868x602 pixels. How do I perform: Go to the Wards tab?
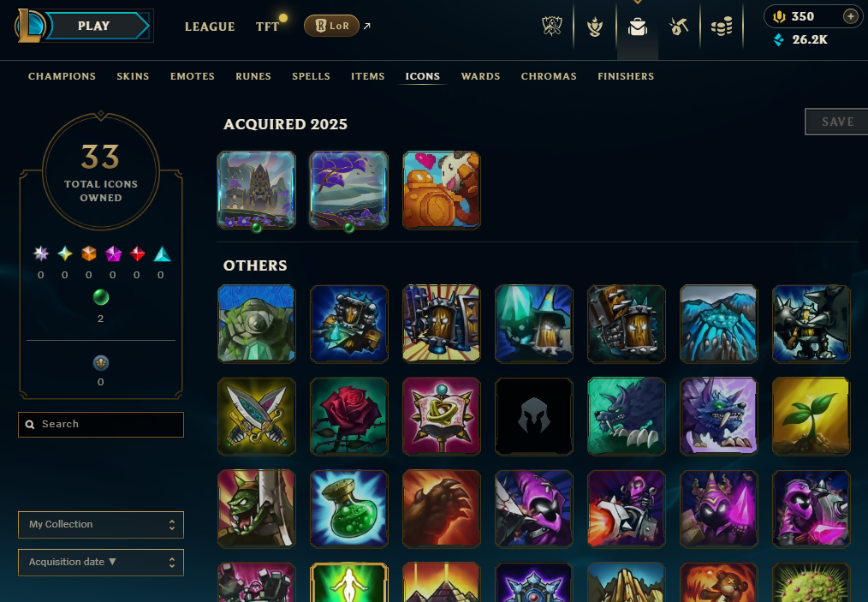[480, 76]
